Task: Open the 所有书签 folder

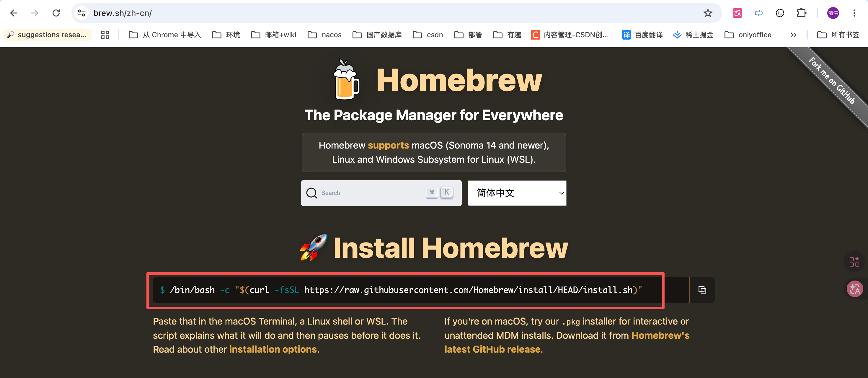Action: [x=838, y=35]
